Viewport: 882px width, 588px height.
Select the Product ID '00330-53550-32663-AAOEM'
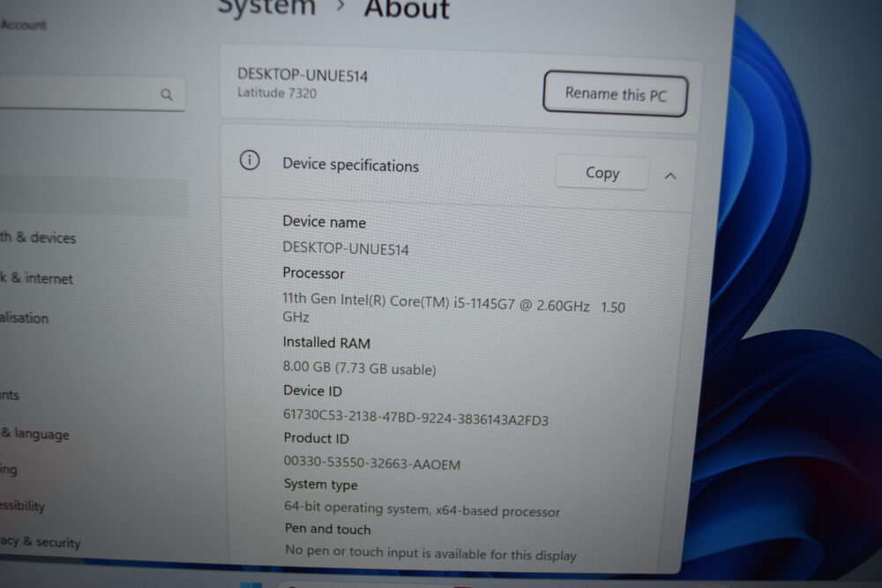point(372,463)
